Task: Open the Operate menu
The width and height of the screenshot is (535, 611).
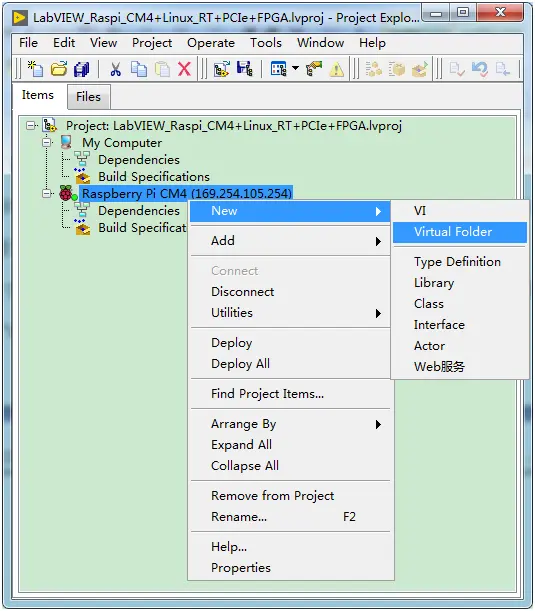Action: pos(211,42)
